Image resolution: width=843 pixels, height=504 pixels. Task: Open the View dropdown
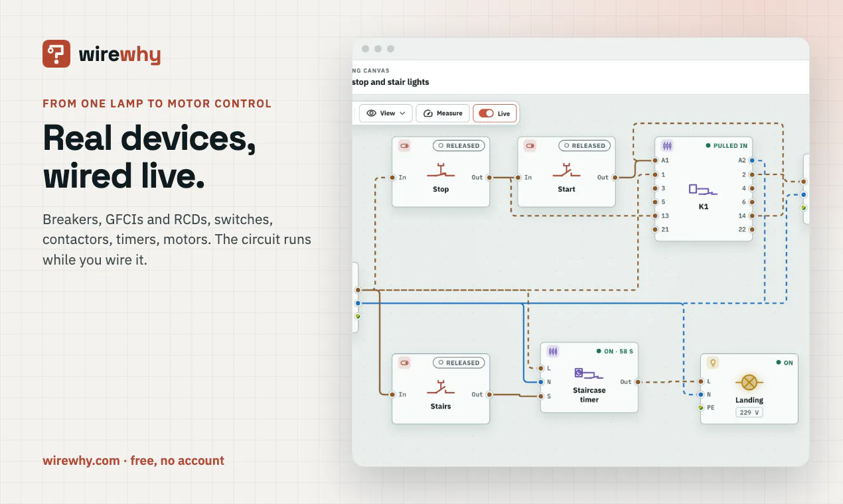point(386,113)
